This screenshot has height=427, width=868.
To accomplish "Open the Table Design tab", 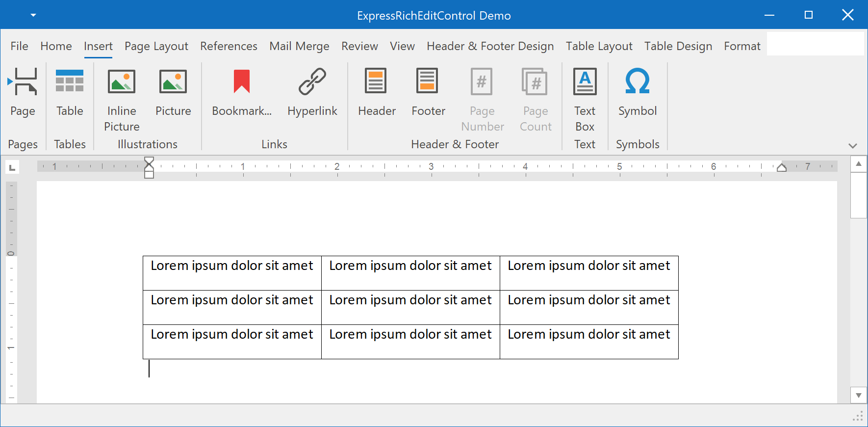I will pyautogui.click(x=678, y=46).
